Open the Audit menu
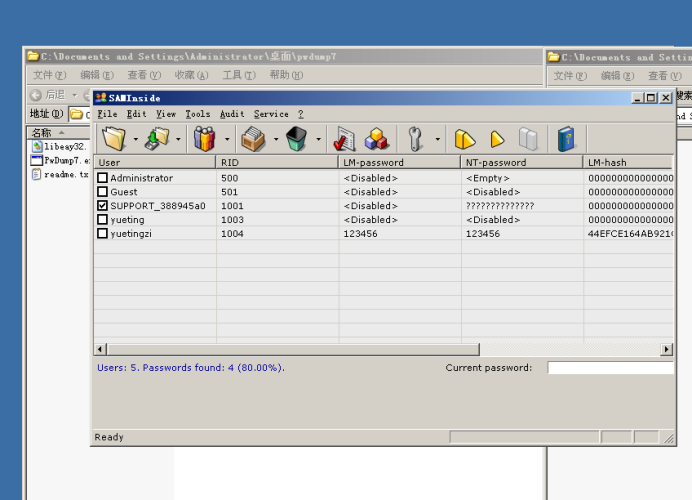Screen dimensions: 692x500 [x=232, y=114]
